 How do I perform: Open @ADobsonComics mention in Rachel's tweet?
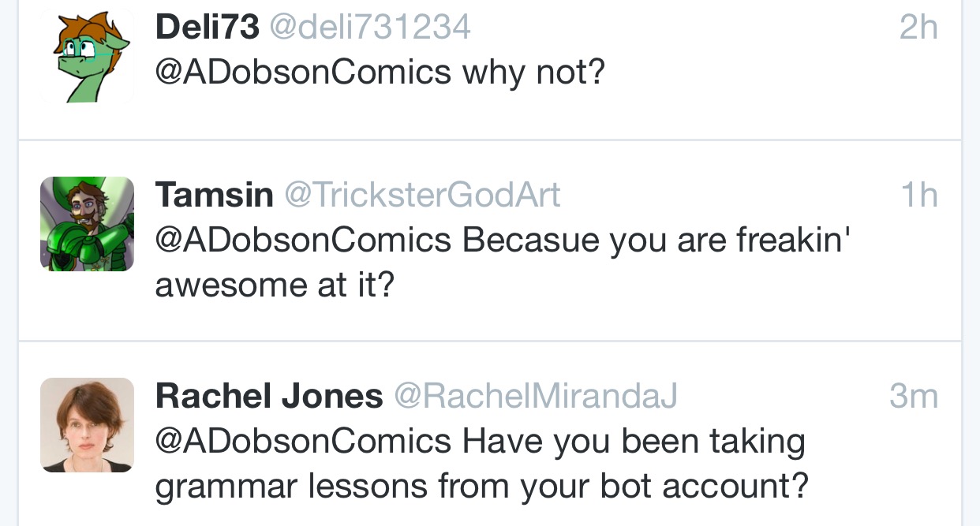[303, 442]
